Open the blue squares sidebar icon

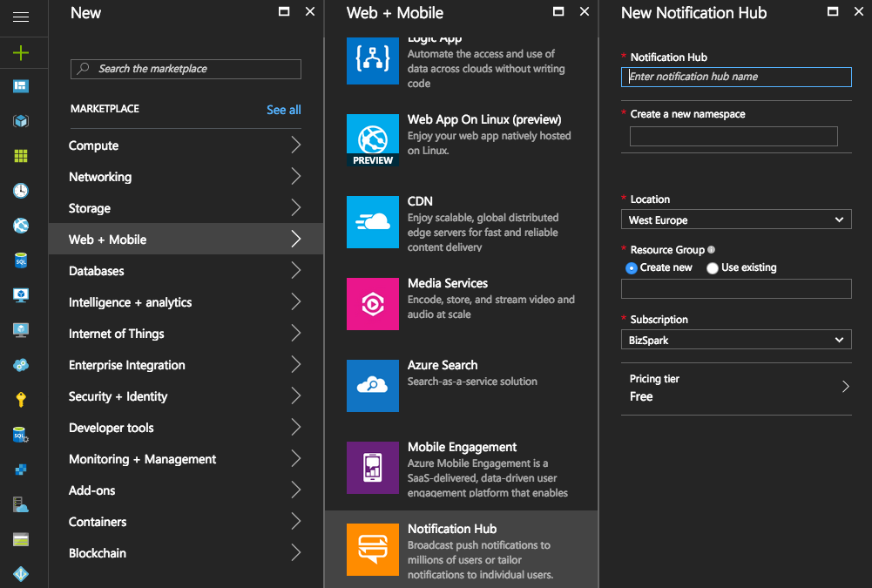click(x=21, y=470)
